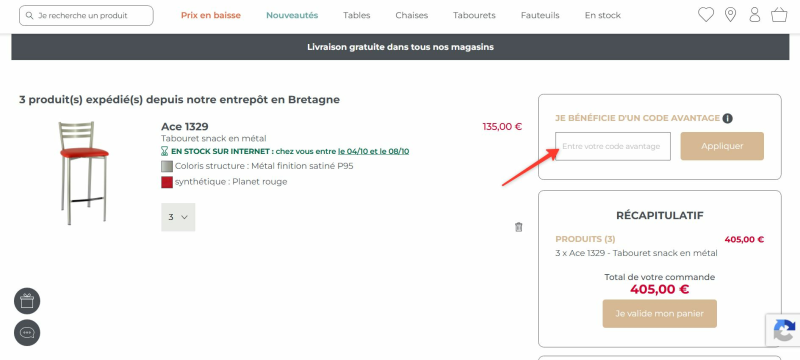
Task: Open the gift box floating icon
Action: (x=27, y=301)
